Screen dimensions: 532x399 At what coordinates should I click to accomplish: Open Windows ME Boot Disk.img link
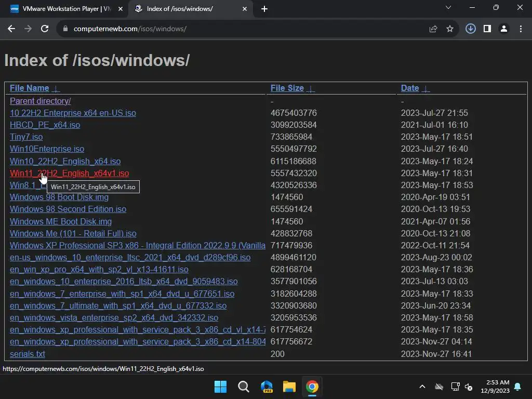(61, 221)
